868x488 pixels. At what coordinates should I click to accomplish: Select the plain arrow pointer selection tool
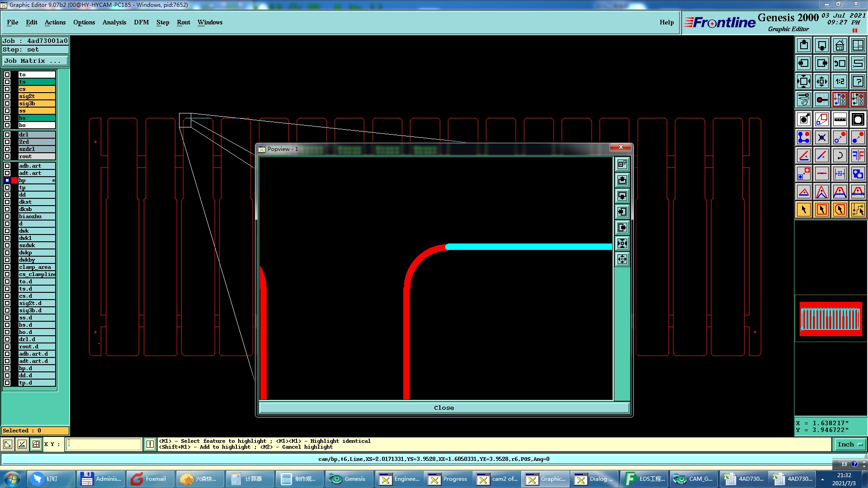804,210
